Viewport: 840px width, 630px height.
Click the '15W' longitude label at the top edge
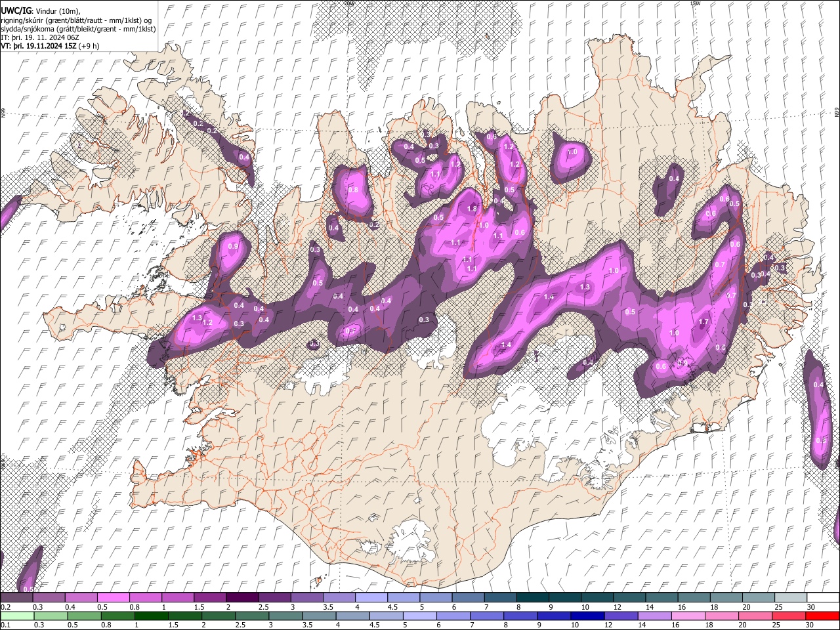696,3
